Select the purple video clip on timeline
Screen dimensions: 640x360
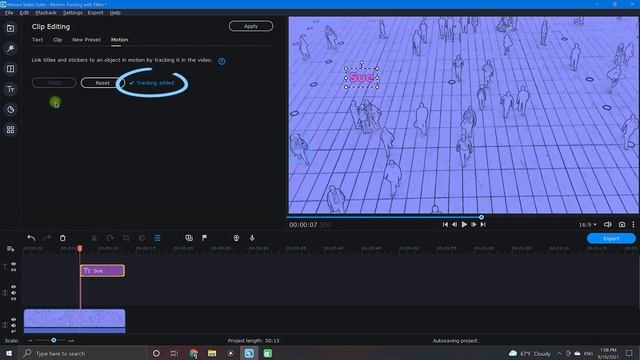tap(74, 321)
